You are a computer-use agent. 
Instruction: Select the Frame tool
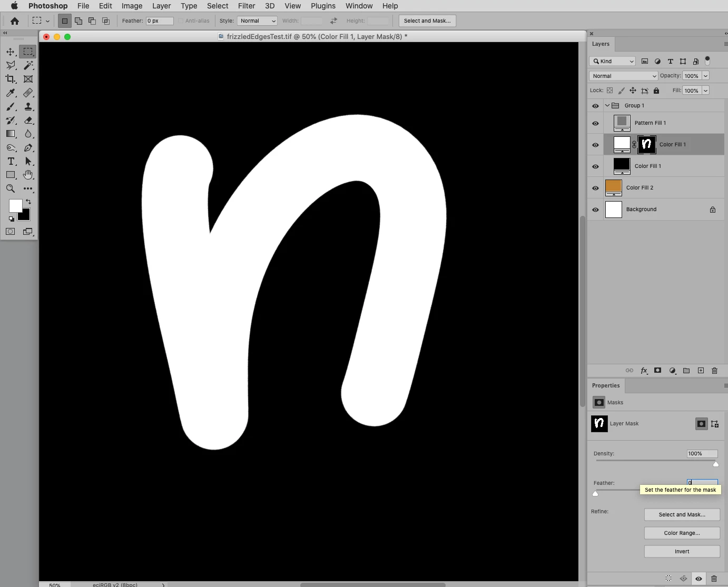[28, 79]
